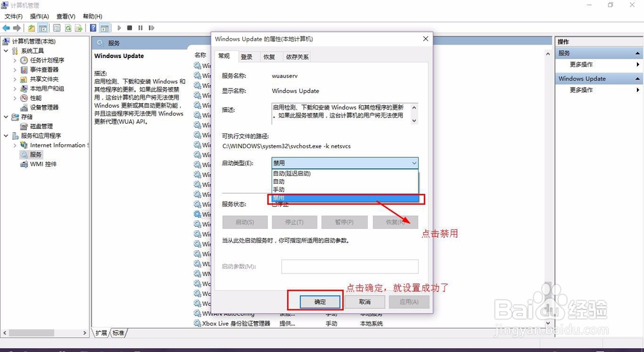Image resolution: width=644 pixels, height=352 pixels.
Task: Open the 查看(V) menu
Action: [66, 16]
